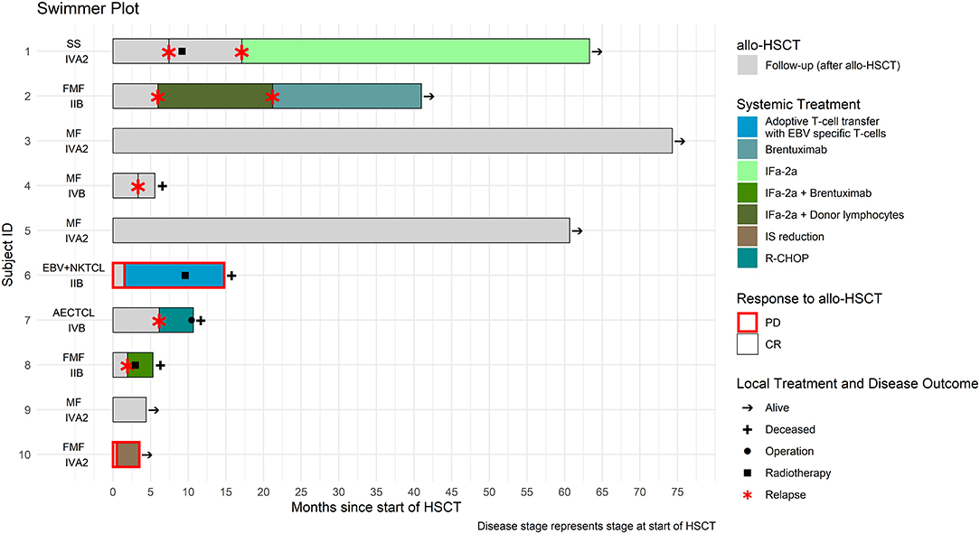Image resolution: width=980 pixels, height=534 pixels.
Task: Select the "10" subject ID label on the y-axis
Action: [24, 454]
